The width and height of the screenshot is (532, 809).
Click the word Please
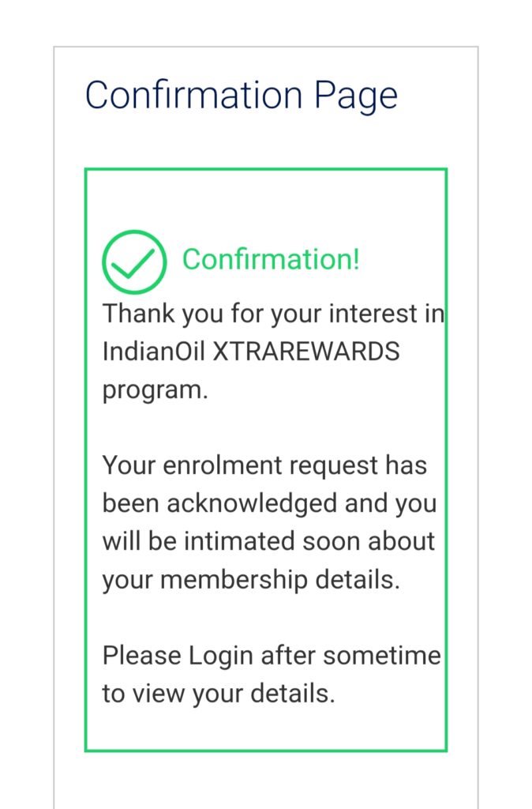click(142, 657)
